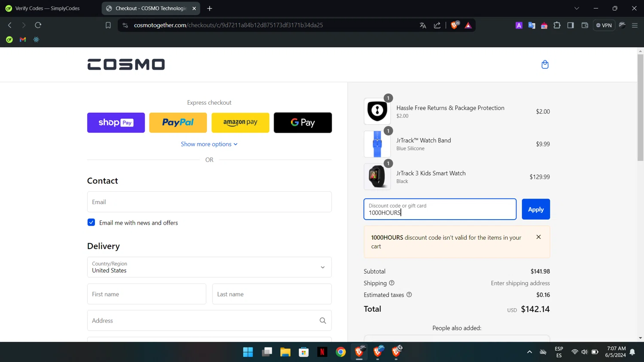Show hidden system tray icons
The width and height of the screenshot is (644, 362).
tap(529, 352)
